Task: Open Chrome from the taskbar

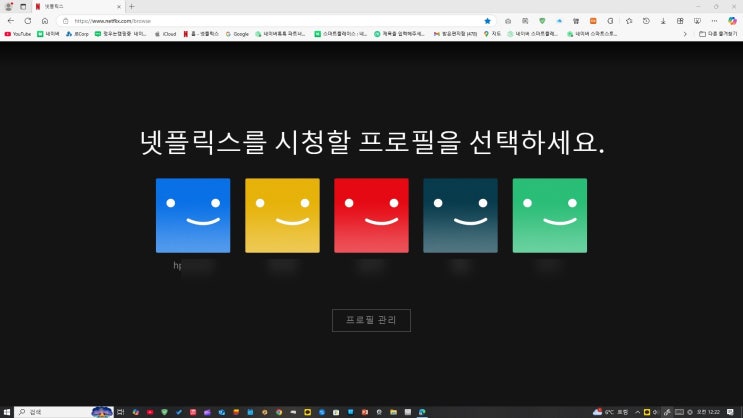Action: [x=279, y=412]
